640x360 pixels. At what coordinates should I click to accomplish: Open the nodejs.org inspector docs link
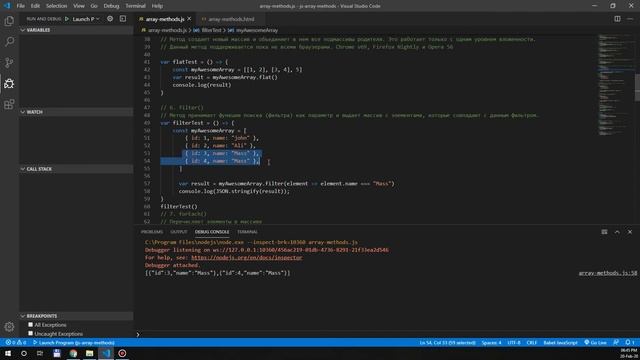coord(247,258)
